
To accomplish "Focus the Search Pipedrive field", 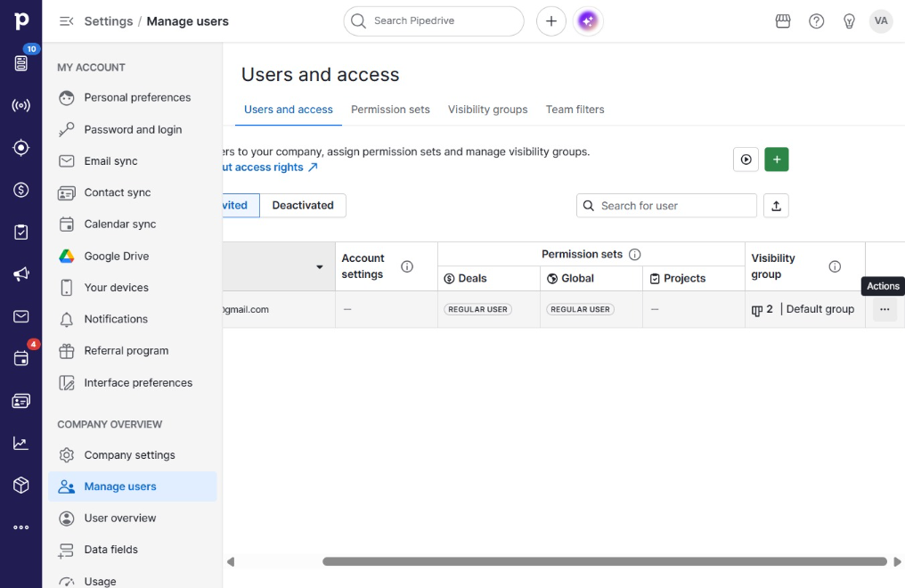I will coord(434,21).
